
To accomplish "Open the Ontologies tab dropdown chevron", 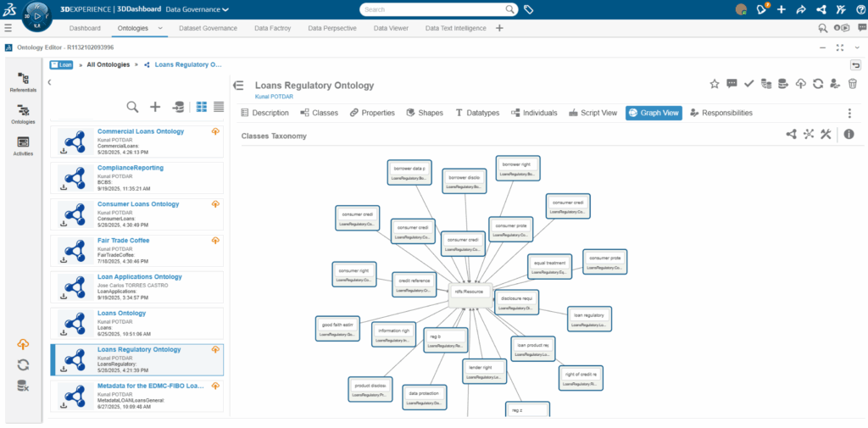I will 161,28.
